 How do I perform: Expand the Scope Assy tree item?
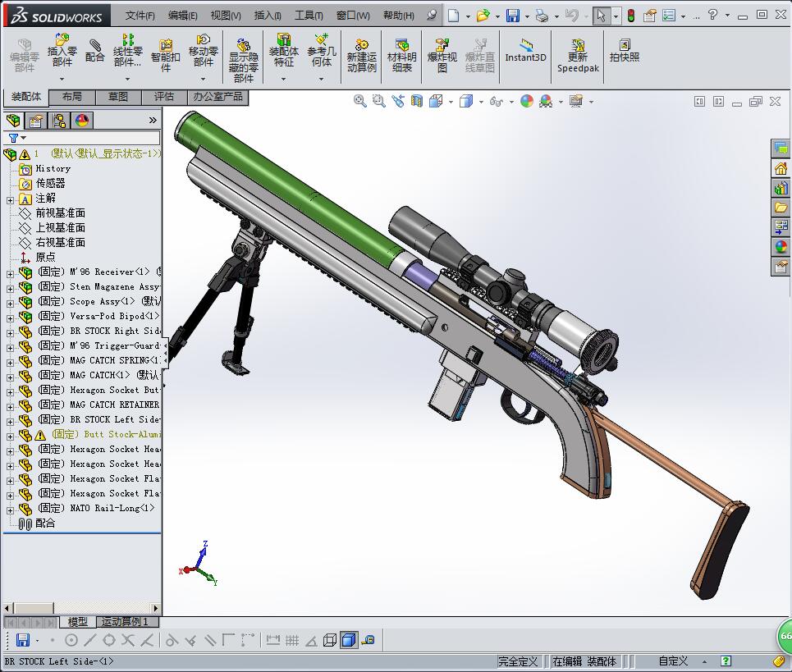(10, 301)
